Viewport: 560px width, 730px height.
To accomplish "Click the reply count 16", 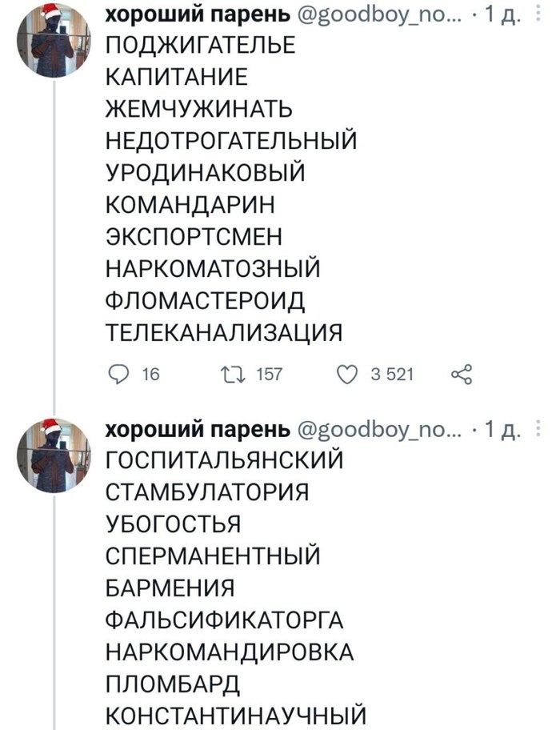I will tap(148, 374).
